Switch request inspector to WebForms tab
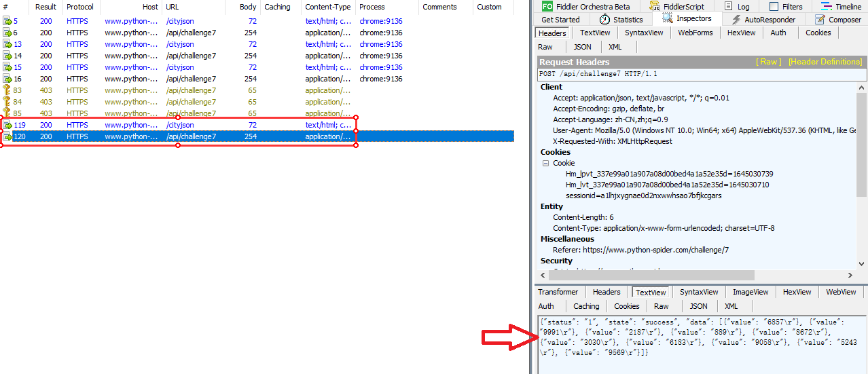The image size is (868, 374). (x=695, y=33)
